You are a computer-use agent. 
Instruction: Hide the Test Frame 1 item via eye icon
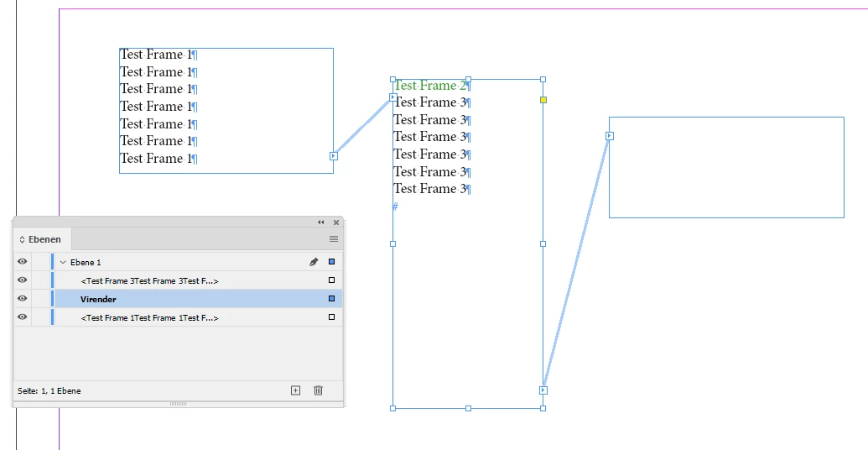coord(22,317)
